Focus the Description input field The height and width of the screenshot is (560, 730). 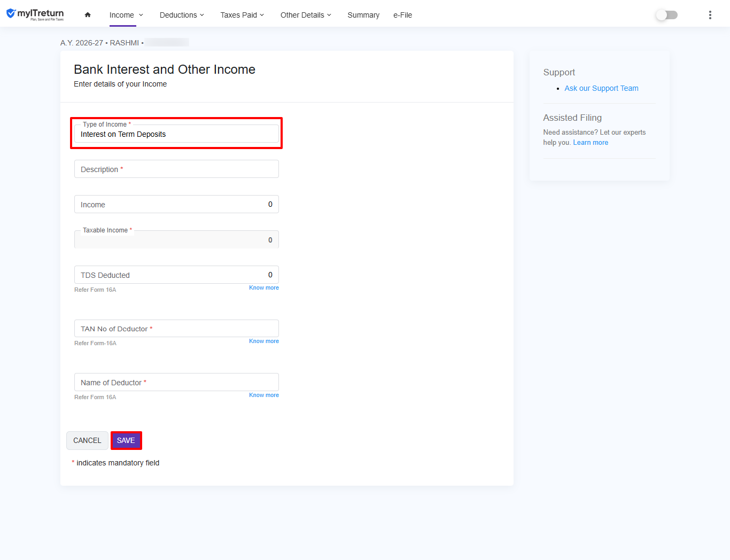coord(176,169)
